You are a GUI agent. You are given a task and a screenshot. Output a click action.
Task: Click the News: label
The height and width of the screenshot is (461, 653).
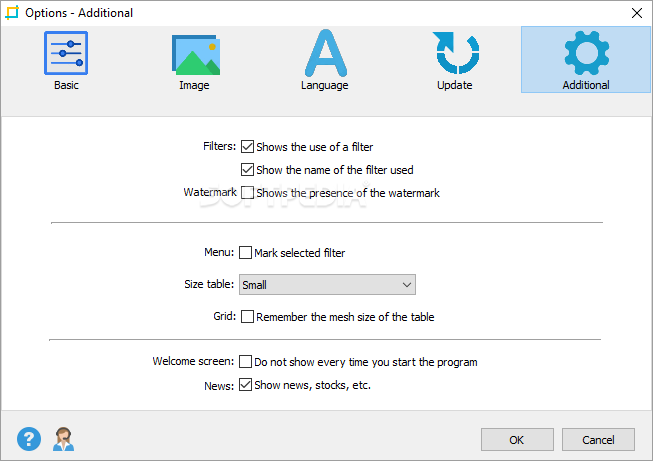click(219, 386)
